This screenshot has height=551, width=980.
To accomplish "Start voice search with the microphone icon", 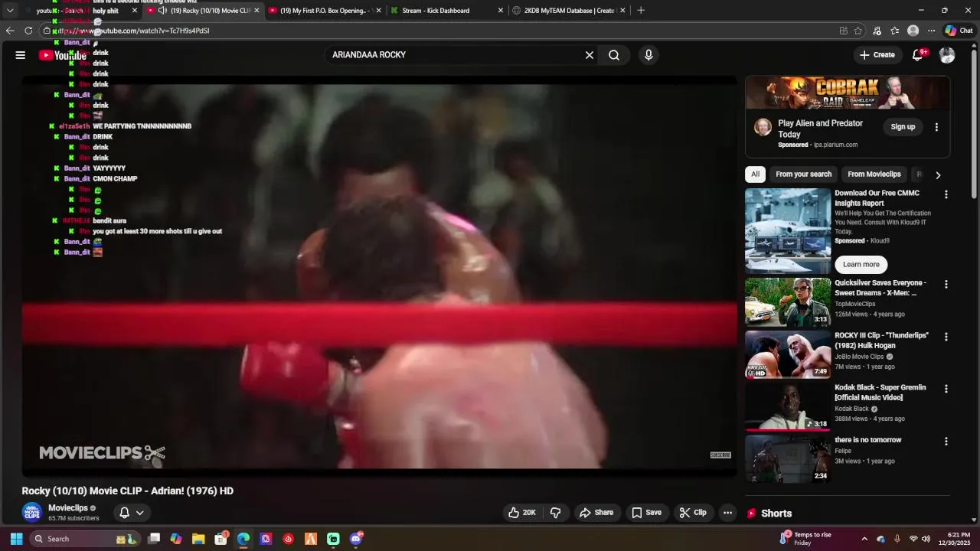I will (x=648, y=55).
